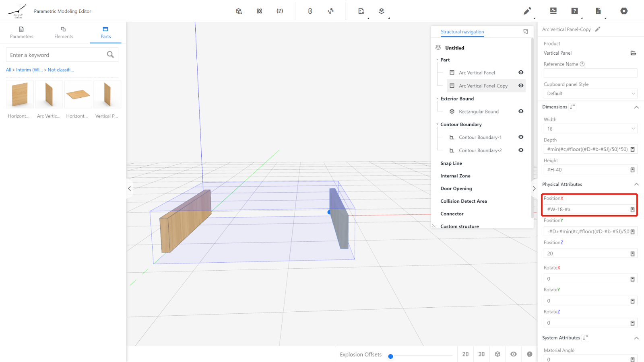
Task: Hide Contour Boundary-2 with eye icon
Action: 521,150
